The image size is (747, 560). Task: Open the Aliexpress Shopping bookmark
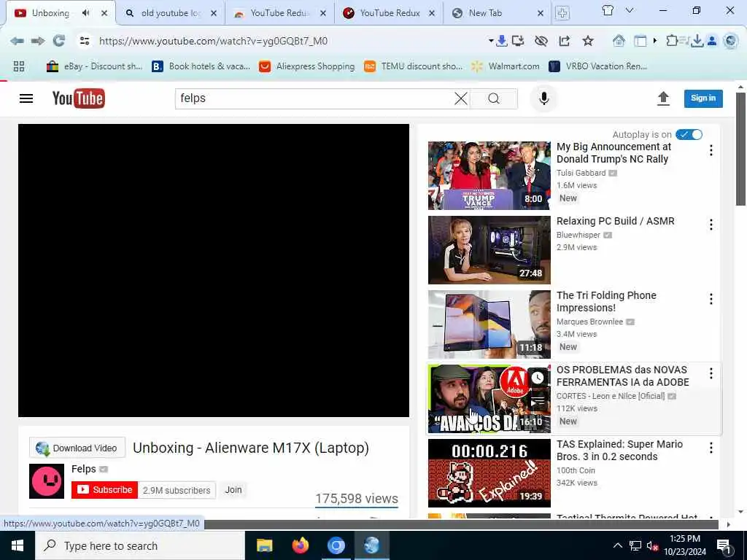coord(307,66)
